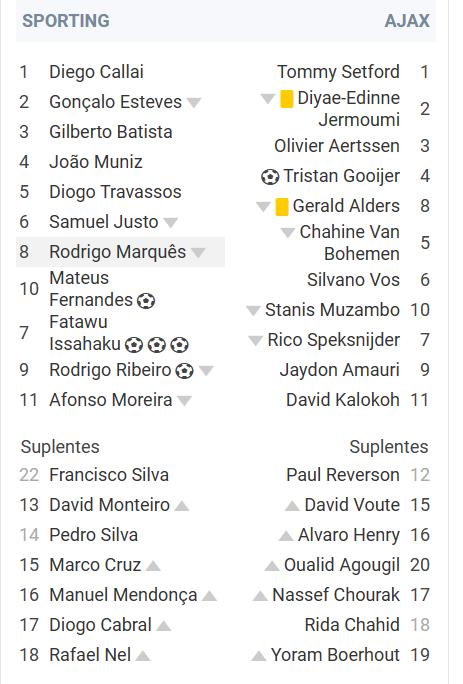Click substituted-off arrow next to Stanis Muzambo
This screenshot has height=684, width=463.
253,311
